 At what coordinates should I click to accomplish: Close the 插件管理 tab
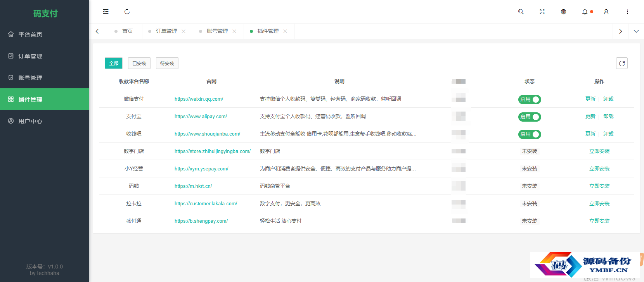click(x=285, y=31)
